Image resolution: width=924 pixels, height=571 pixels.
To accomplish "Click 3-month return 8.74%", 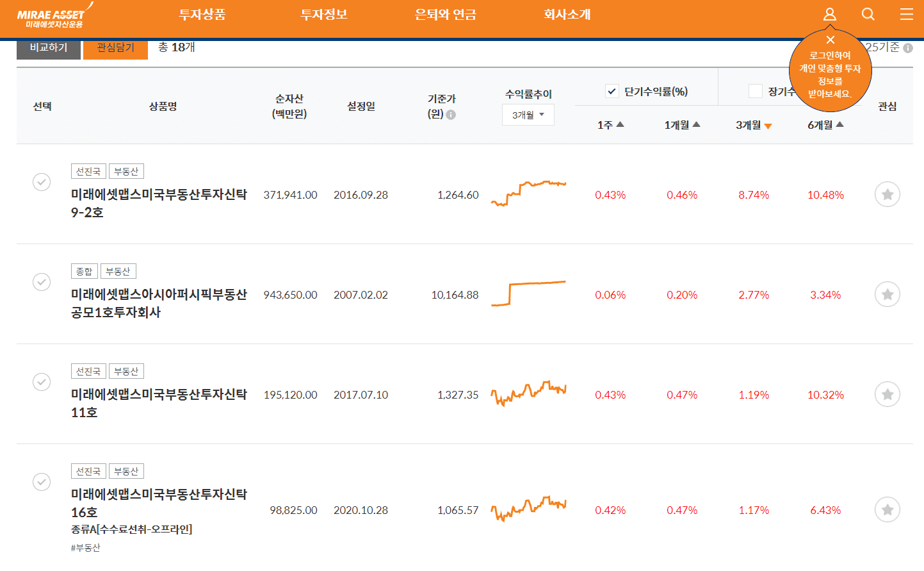I will 754,195.
